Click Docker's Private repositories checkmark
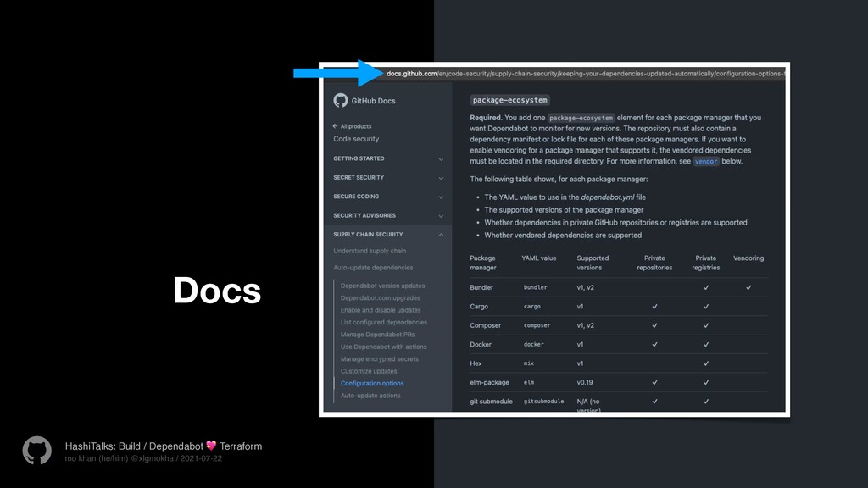The height and width of the screenshot is (488, 868). [654, 344]
